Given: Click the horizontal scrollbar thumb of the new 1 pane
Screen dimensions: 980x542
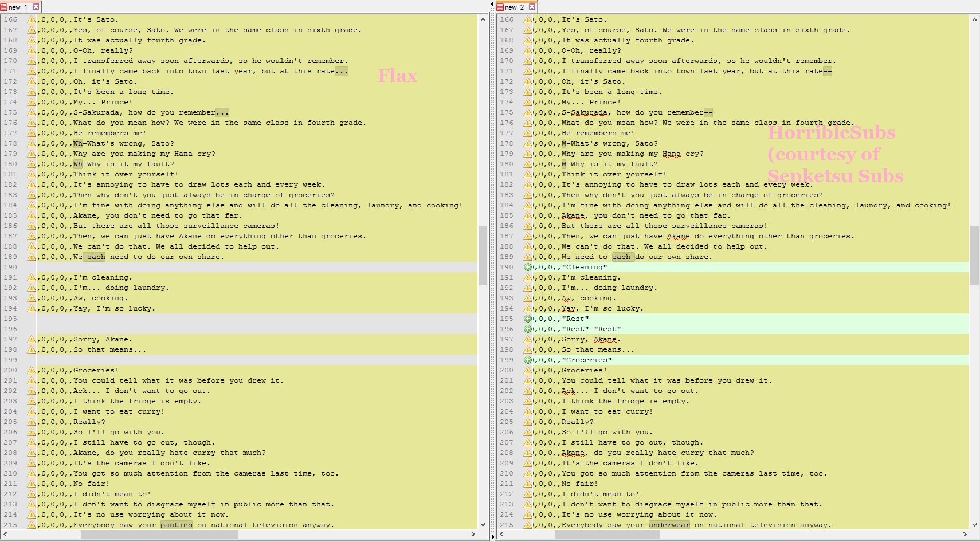Looking at the screenshot, I should 159,534.
